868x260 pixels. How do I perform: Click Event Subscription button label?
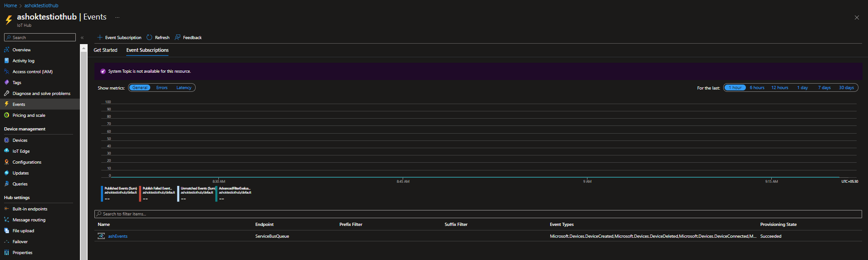(123, 38)
